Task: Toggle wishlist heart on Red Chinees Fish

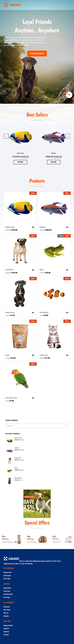Action: coord(33,398)
